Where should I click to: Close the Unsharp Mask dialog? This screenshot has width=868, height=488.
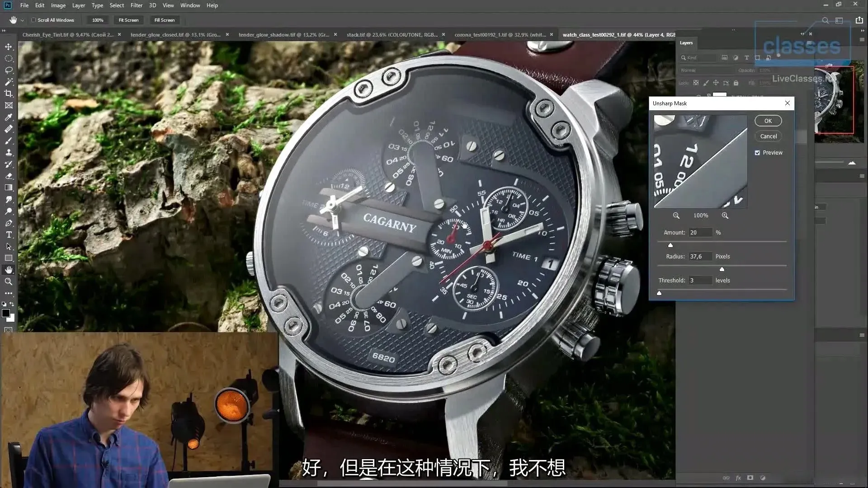pos(788,103)
